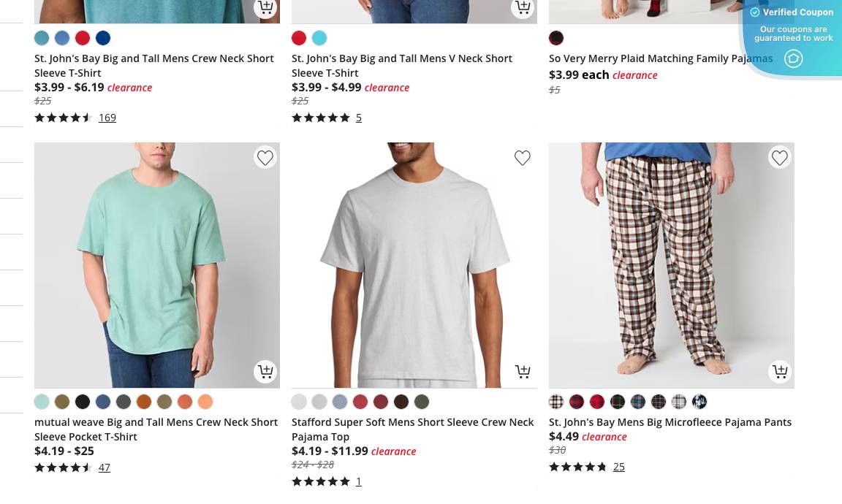
Task: Click the add-to-cart icon on the mutual weave pocket T-Shirt
Action: (265, 372)
